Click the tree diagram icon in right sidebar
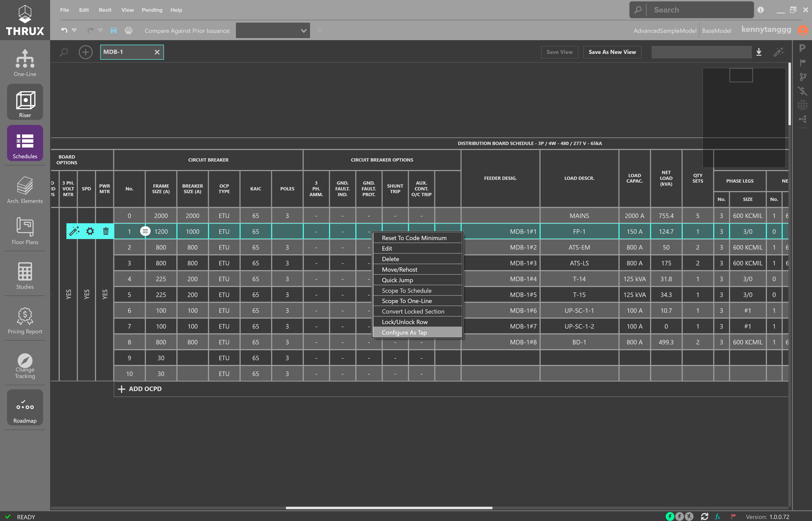Viewport: 812px width, 521px height. point(802,119)
